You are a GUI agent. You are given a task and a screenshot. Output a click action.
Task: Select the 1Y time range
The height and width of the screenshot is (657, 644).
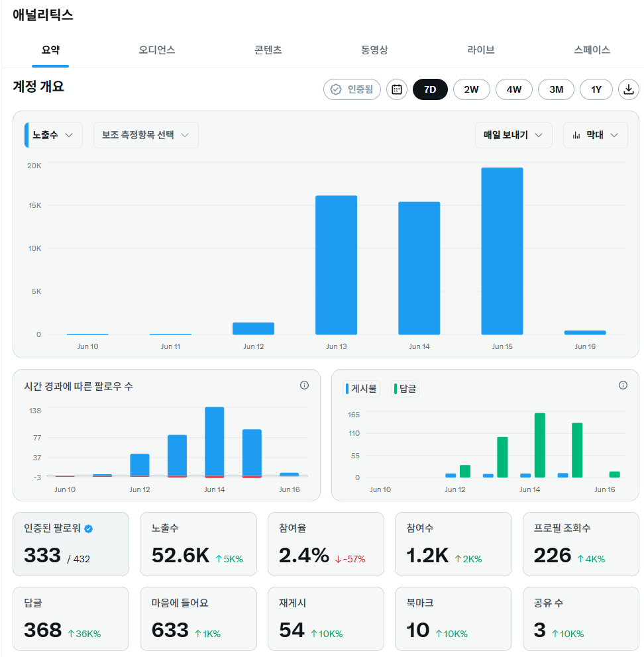tap(596, 89)
